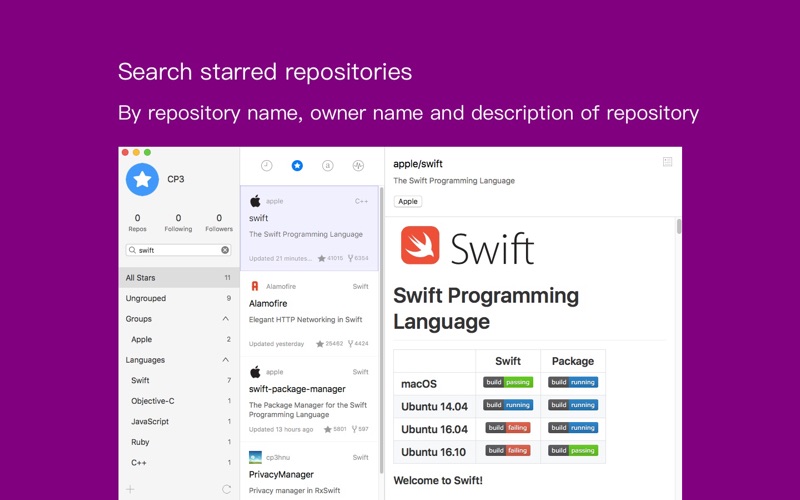Click the swift search field
Viewport: 800px width, 500px height.
[178, 250]
